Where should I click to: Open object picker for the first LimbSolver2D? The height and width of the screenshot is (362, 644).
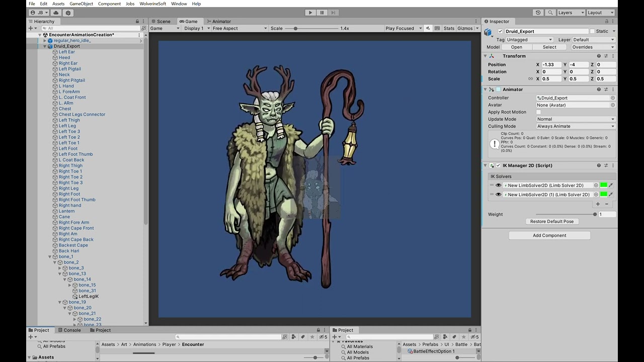[x=596, y=185]
